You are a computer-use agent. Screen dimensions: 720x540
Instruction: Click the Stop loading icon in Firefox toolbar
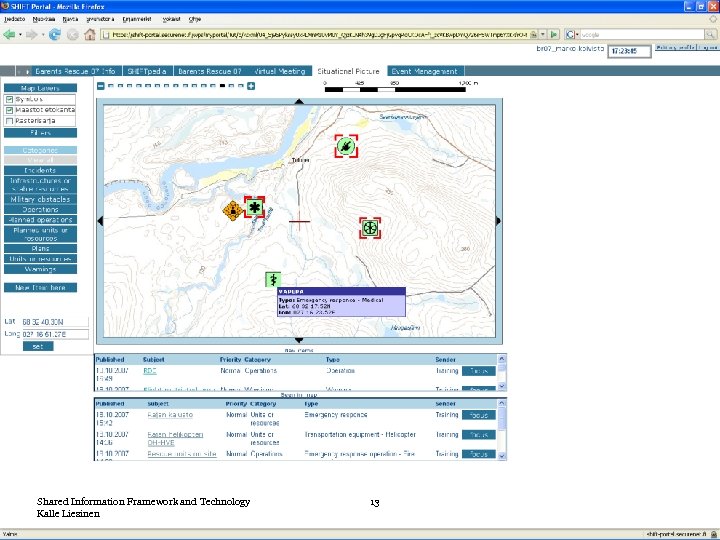(72, 34)
